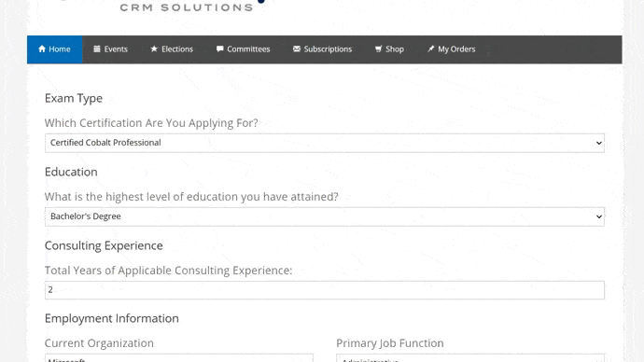Image resolution: width=644 pixels, height=362 pixels.
Task: Click the Bachelor's Degree dropdown arrow
Action: pos(599,216)
